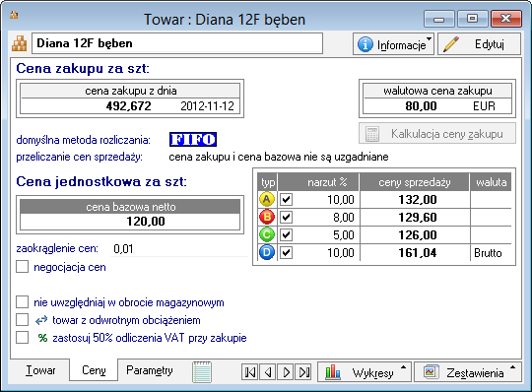Enable negocjacja cen checkbox
Viewport: 532px width, 392px height.
pyautogui.click(x=22, y=267)
